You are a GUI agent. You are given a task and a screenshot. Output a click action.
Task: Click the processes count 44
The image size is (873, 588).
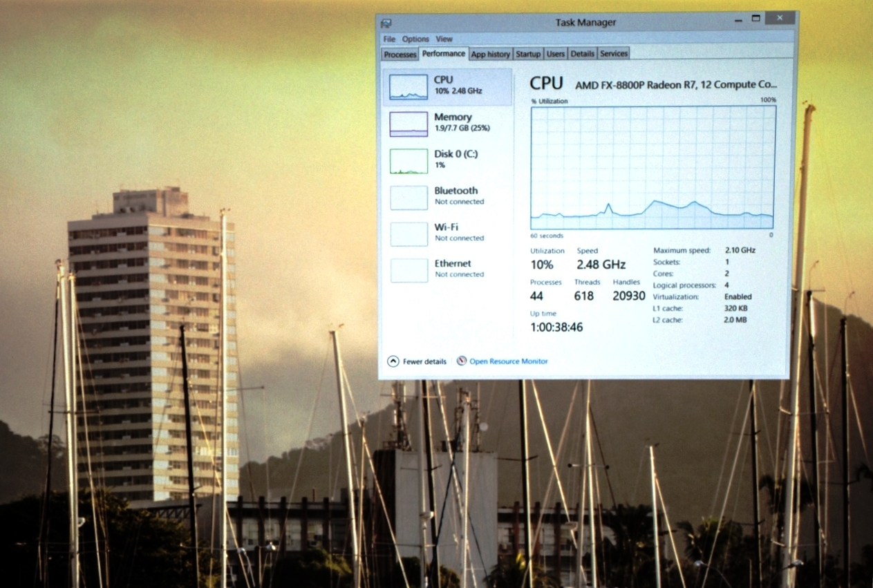click(x=536, y=296)
